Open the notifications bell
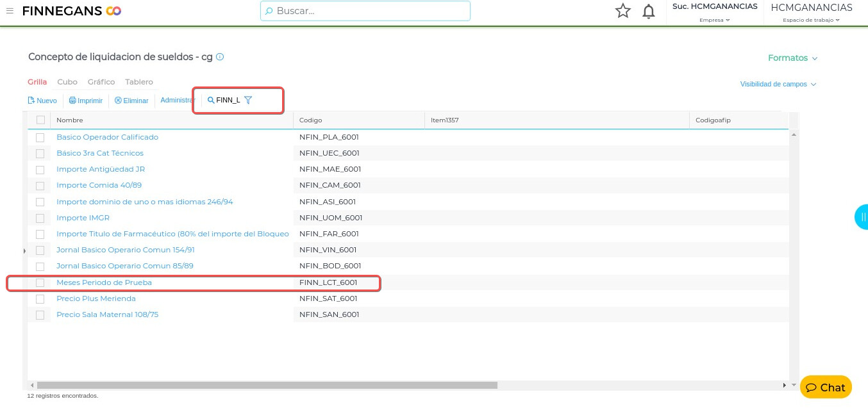The width and height of the screenshot is (868, 408). click(x=649, y=11)
